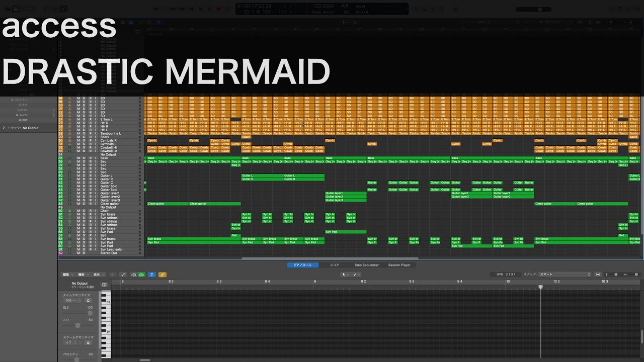The image size is (644, 362).
Task: Select the Guitar layer1 region at bar 45
Action: pos(346,193)
